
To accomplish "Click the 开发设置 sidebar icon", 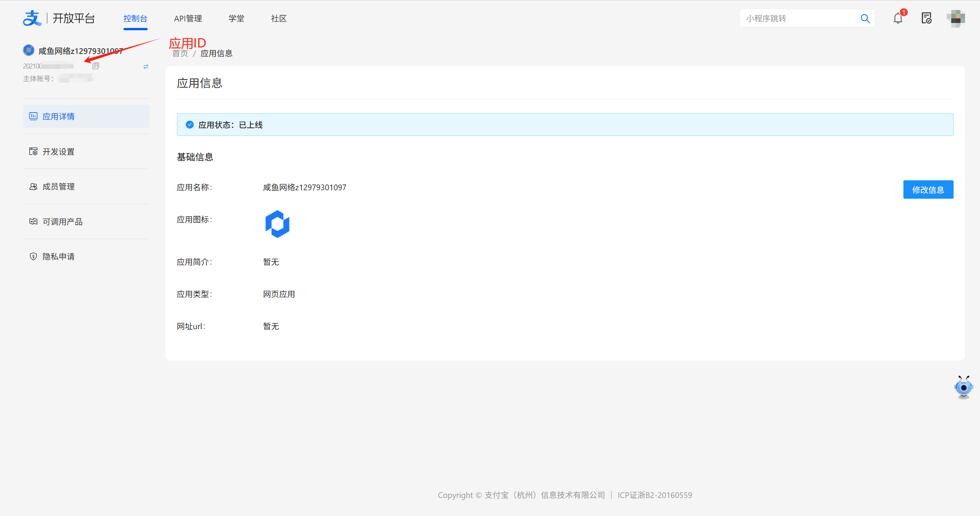I will coord(33,151).
